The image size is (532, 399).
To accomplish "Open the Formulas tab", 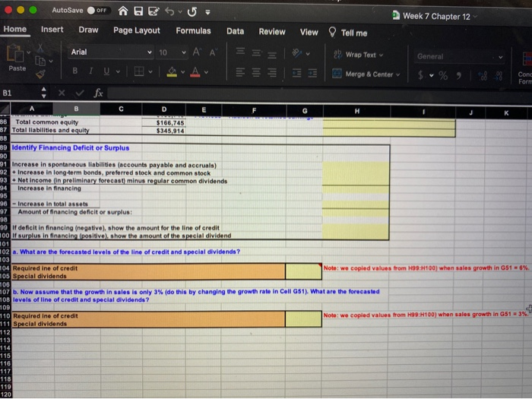I will click(x=193, y=31).
